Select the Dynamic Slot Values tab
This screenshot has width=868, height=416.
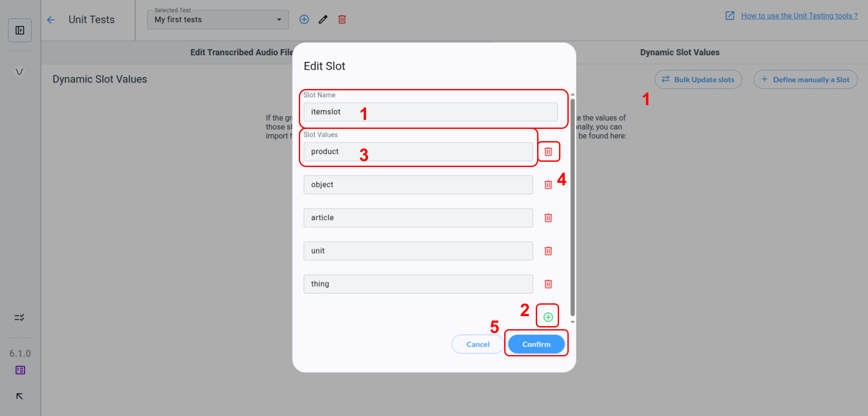tap(679, 53)
